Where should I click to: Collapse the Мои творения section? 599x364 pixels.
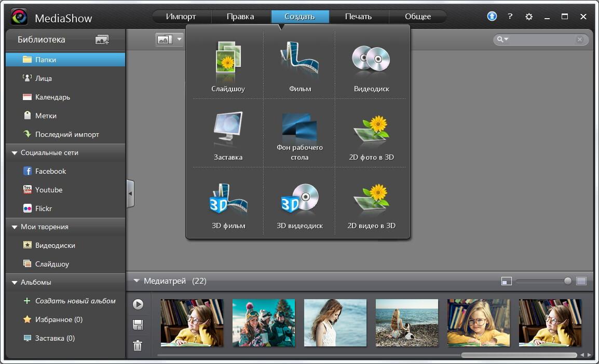pos(15,227)
